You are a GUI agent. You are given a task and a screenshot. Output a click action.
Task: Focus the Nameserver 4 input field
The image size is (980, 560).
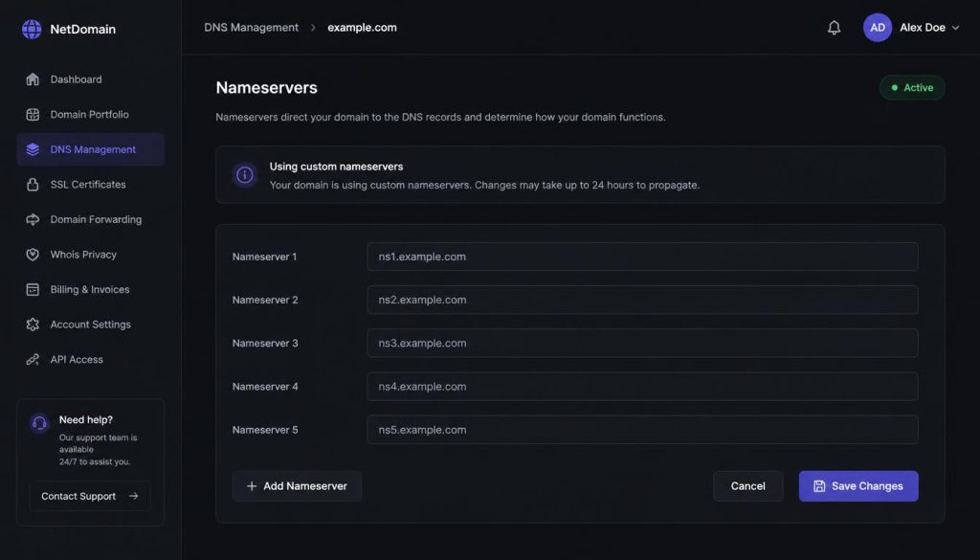(x=642, y=387)
